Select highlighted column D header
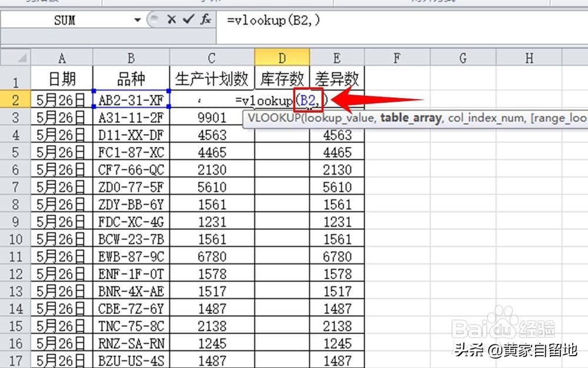This screenshot has height=368, width=588. (x=282, y=57)
